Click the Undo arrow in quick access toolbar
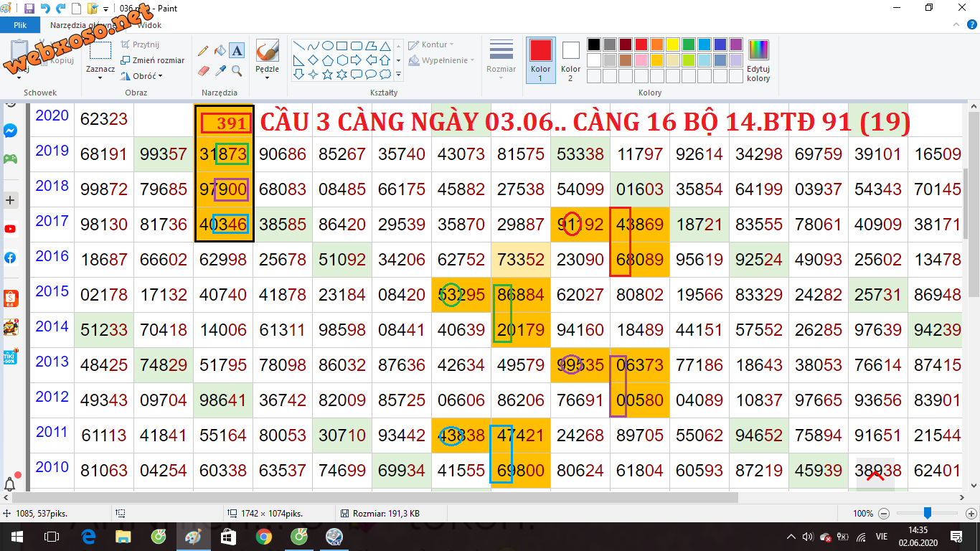 45,9
